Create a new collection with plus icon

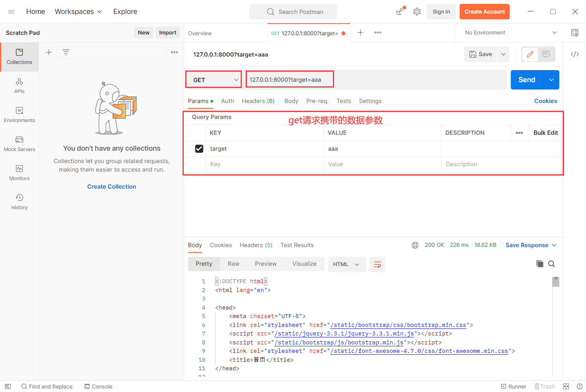pyautogui.click(x=49, y=52)
